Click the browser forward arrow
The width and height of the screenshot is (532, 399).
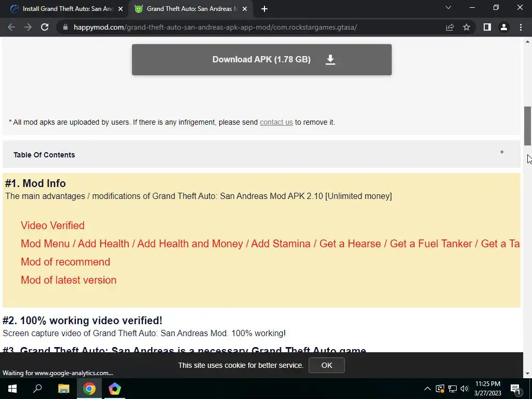click(28, 27)
